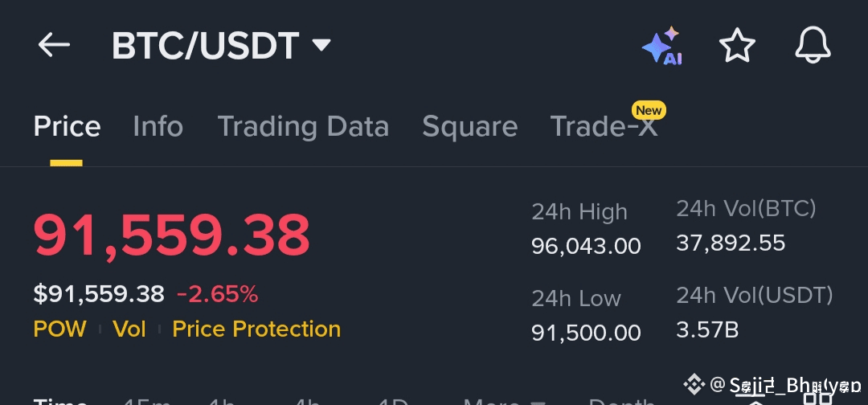The height and width of the screenshot is (405, 868).
Task: Tap the Vol tag
Action: [x=129, y=329]
